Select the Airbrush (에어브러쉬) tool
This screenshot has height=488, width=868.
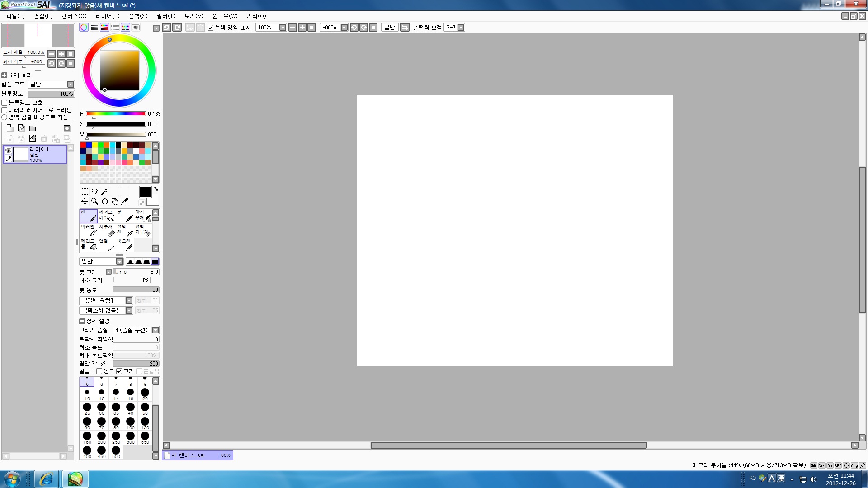(x=107, y=216)
